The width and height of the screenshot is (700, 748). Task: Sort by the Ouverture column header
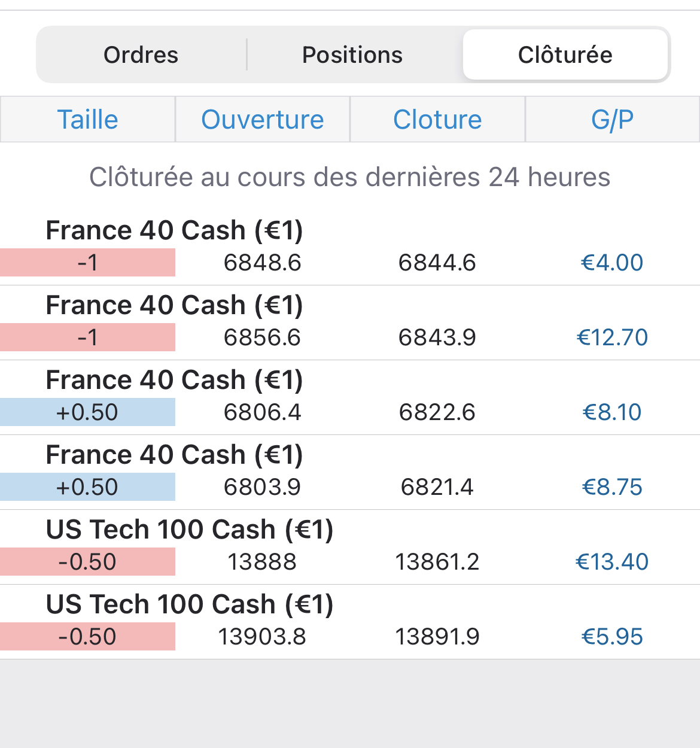tap(263, 120)
